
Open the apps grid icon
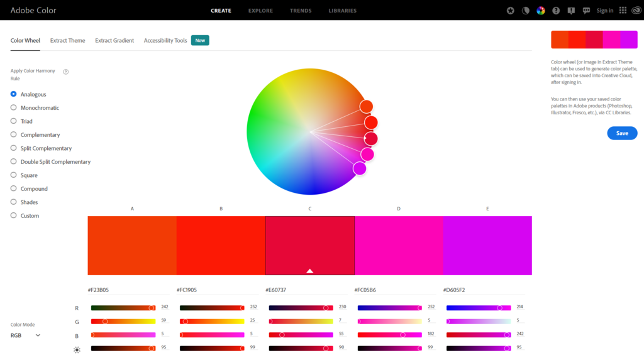623,10
